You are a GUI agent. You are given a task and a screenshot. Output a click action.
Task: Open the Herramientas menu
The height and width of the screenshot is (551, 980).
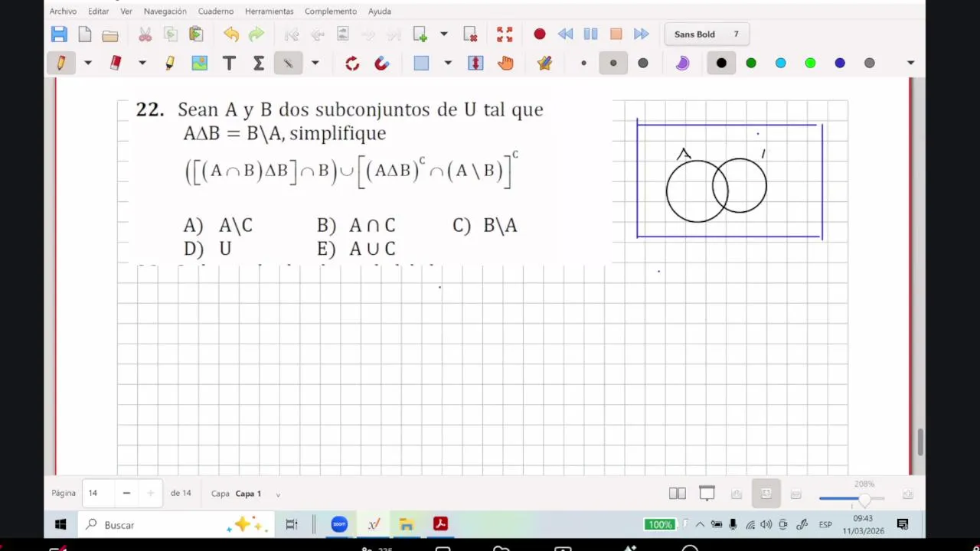[x=269, y=11]
